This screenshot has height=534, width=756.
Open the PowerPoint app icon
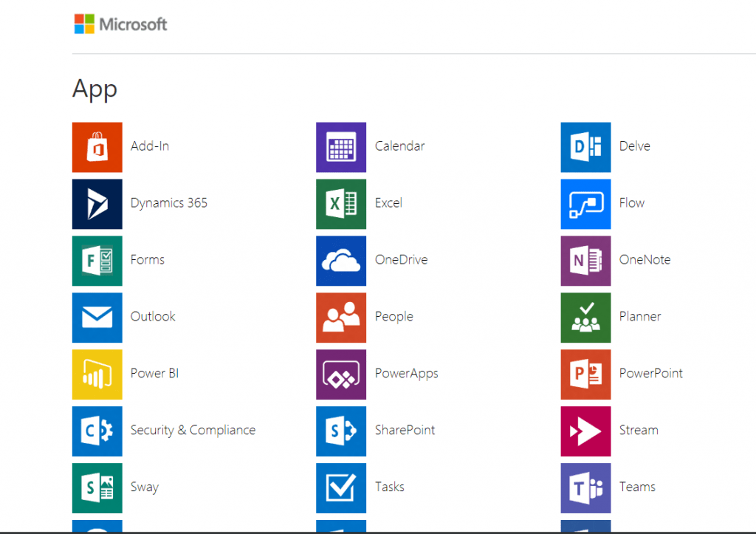585,374
